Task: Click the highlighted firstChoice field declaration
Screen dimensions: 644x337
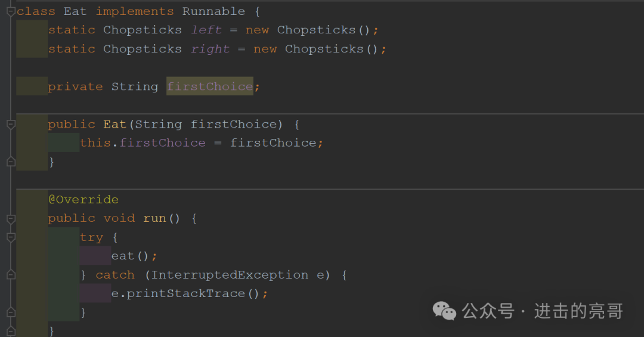Action: tap(210, 86)
